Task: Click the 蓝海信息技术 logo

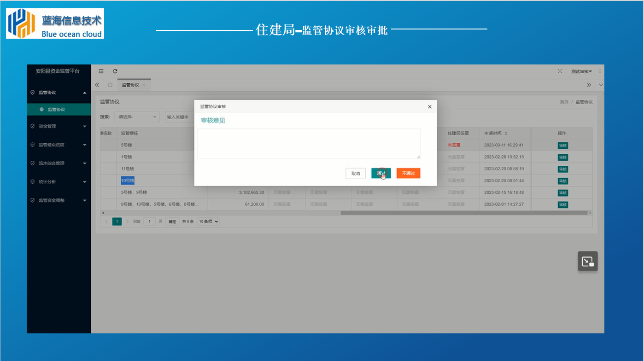Action: [x=55, y=23]
